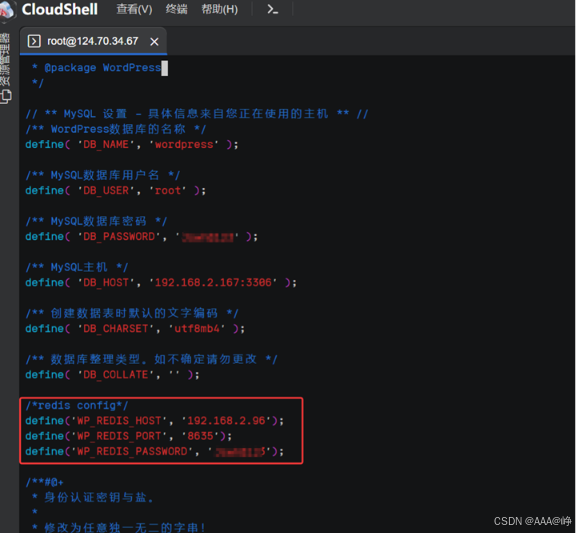Click the 'DB_USER' define line

115,191
